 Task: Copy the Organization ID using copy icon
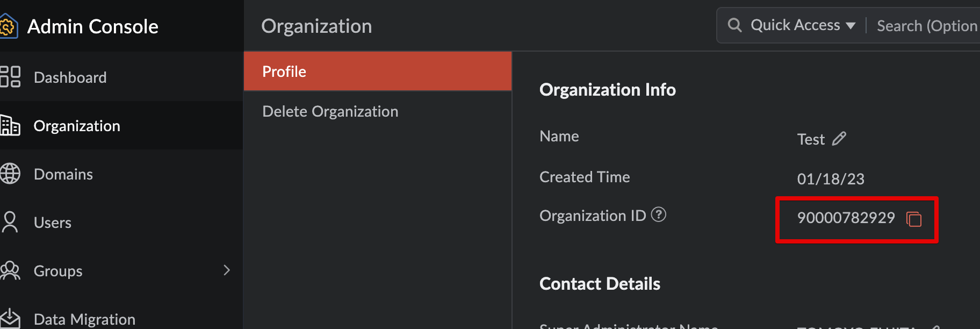[914, 219]
